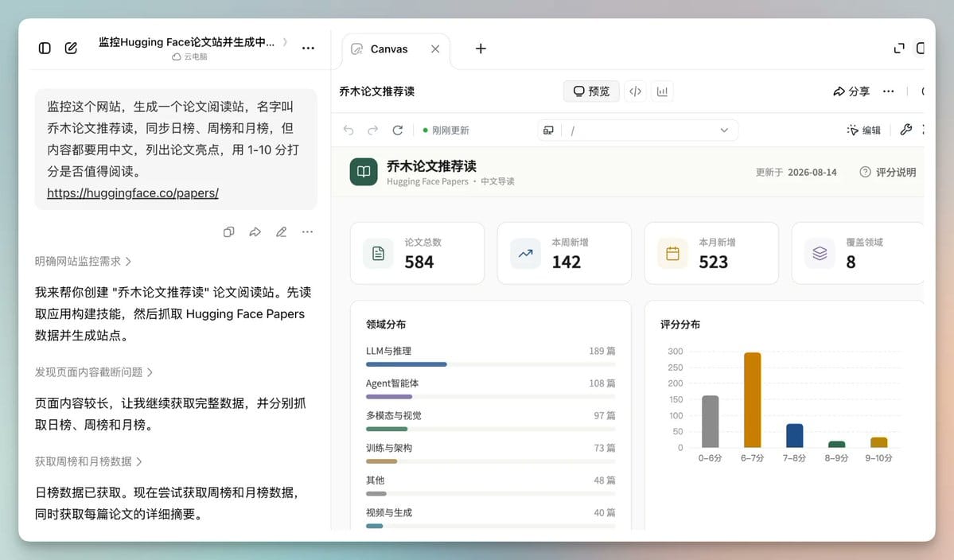
Task: Click the 论文总数 document icon
Action: (378, 254)
